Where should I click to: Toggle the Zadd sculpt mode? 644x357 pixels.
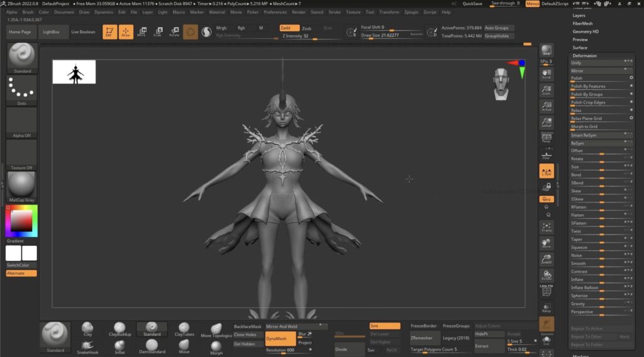(289, 28)
